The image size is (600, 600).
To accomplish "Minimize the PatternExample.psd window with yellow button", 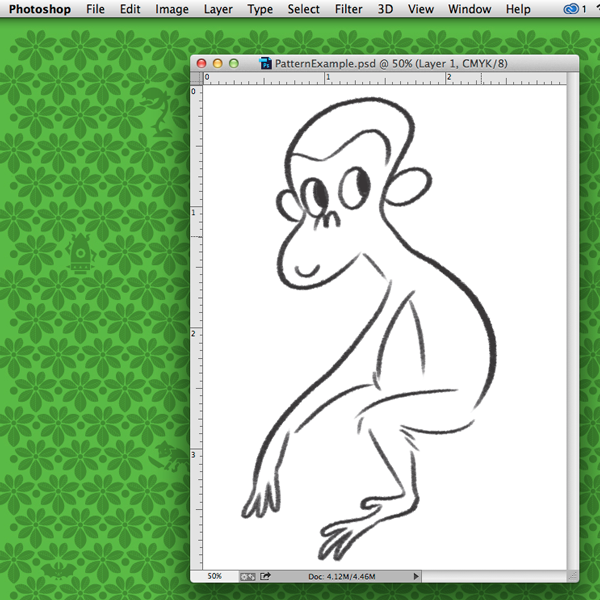I will 217,64.
